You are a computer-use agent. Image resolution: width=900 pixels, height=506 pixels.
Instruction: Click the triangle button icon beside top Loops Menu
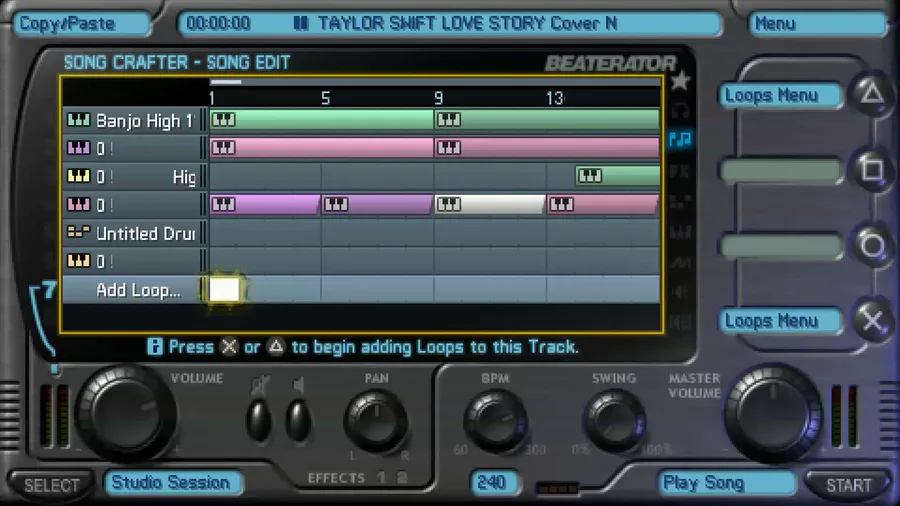point(872,93)
